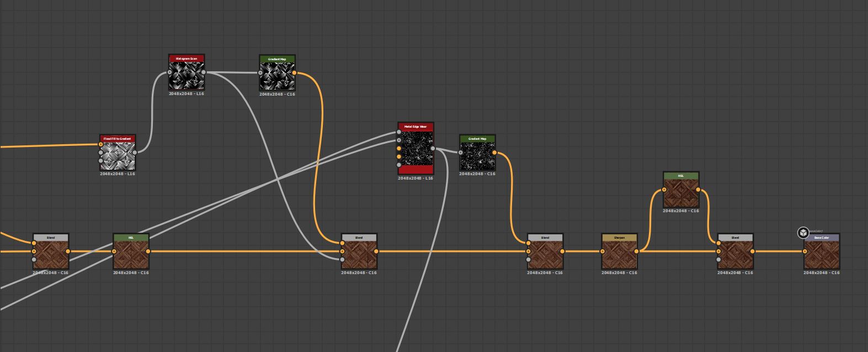Viewport: 868px width, 352px height.
Task: Click the Sharpen node output connector
Action: click(636, 251)
